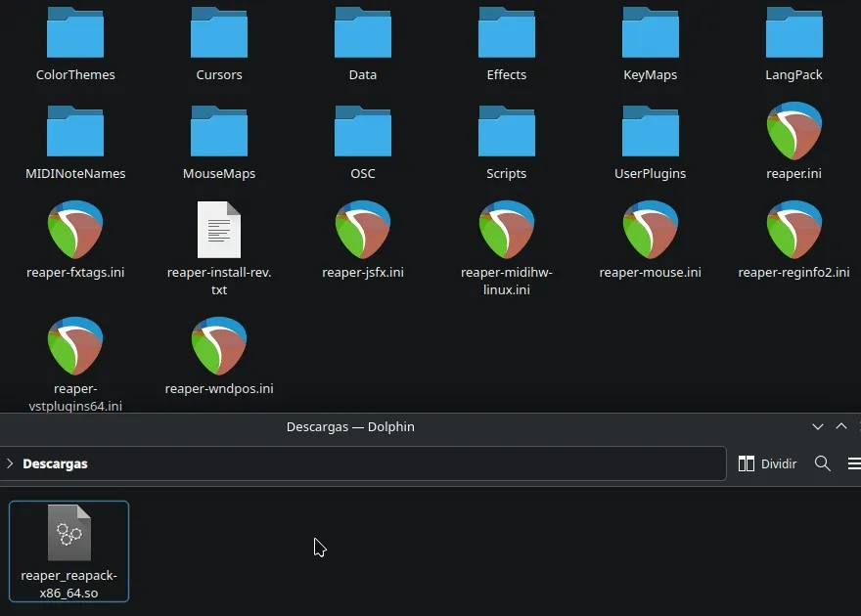Image resolution: width=861 pixels, height=616 pixels.
Task: Select the KeyMaps folder icon
Action: tap(650, 32)
